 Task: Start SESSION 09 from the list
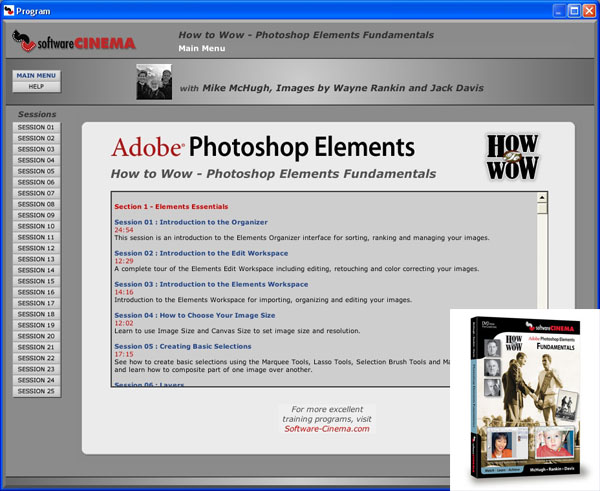[36, 215]
